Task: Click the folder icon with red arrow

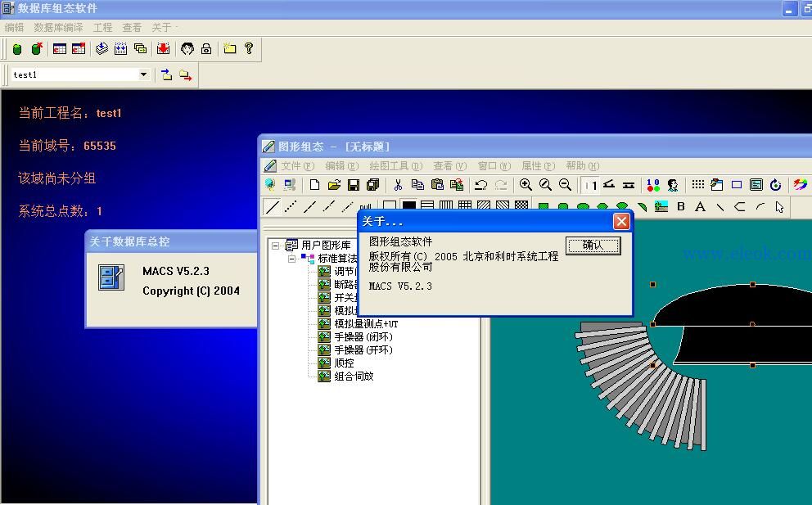Action: [185, 75]
